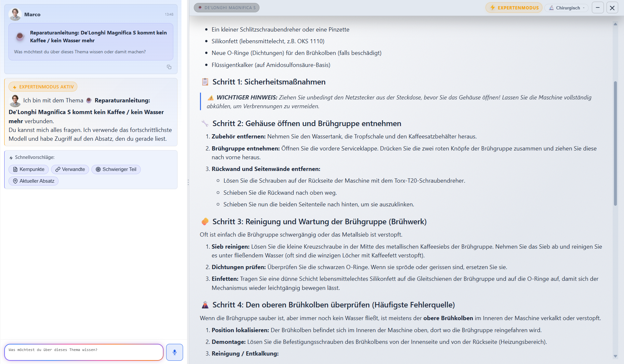
Task: Click the warning triangle icon in the notice
Action: pos(211,97)
